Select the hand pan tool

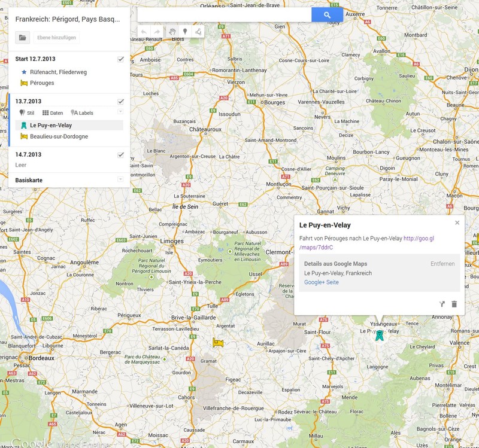172,32
